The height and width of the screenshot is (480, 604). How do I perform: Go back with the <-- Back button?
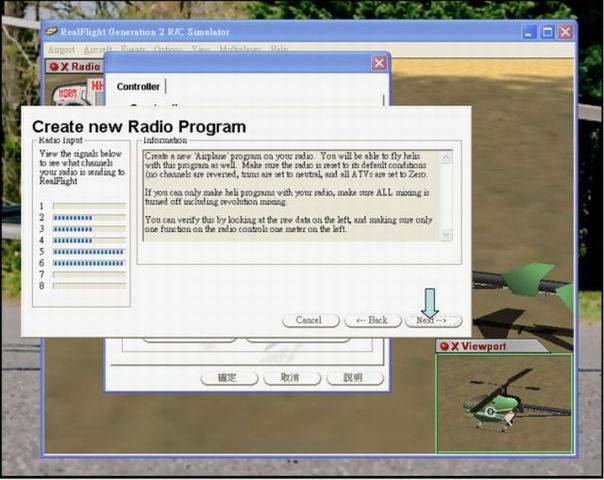tap(373, 320)
